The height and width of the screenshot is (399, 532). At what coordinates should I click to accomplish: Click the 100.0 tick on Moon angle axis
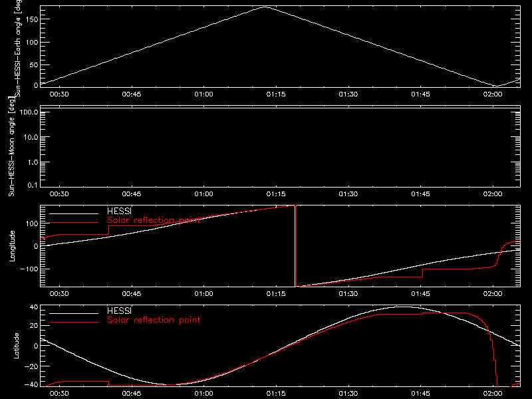pyautogui.click(x=29, y=112)
